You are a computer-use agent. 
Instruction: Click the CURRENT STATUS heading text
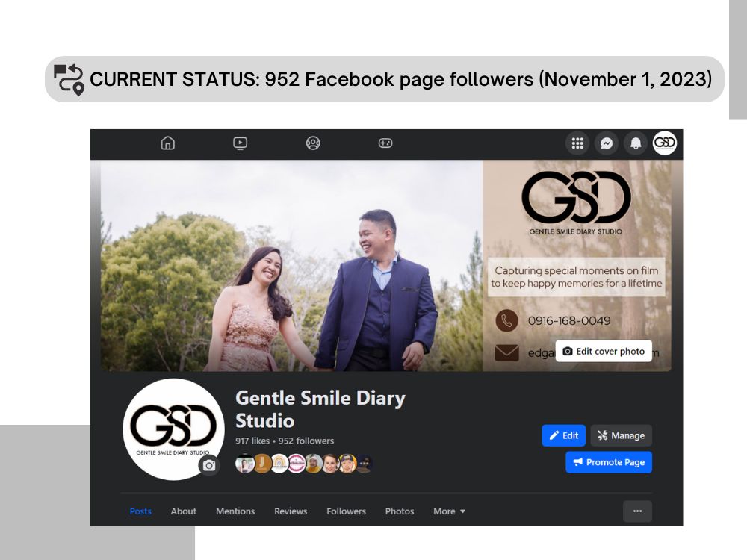[400, 79]
